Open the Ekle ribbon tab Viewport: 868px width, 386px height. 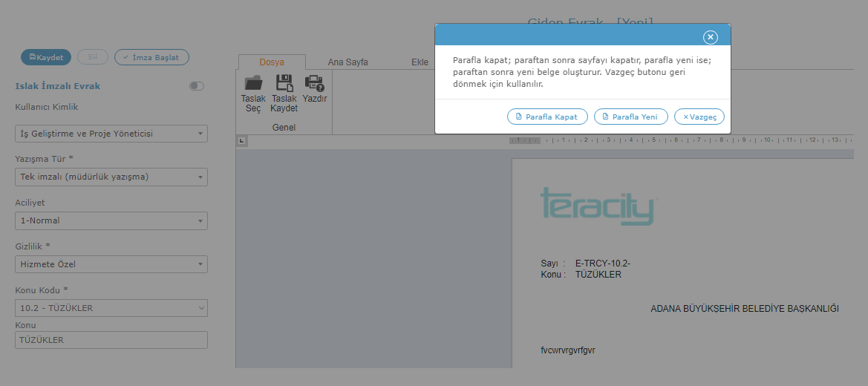coord(420,62)
